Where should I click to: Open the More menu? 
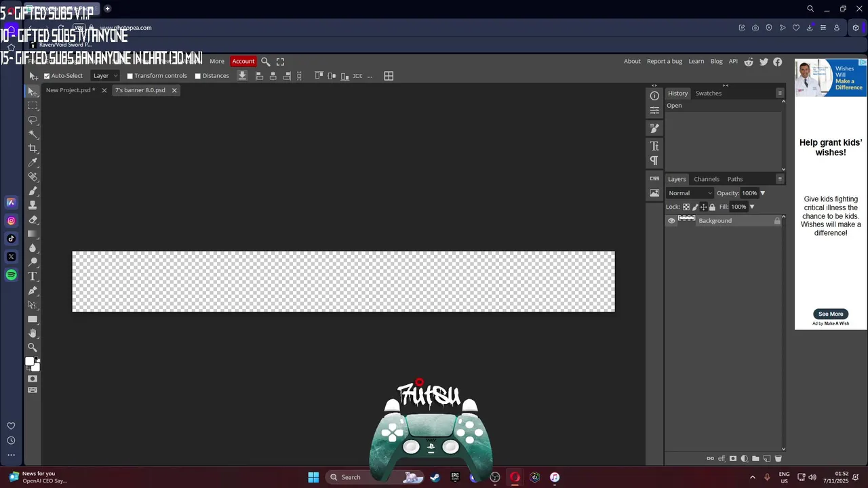(x=217, y=61)
